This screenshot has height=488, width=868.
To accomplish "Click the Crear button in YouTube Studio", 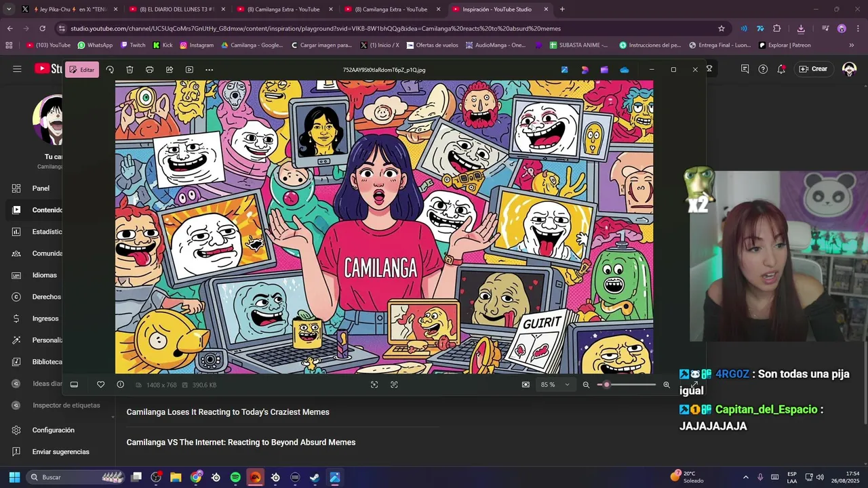I will pos(813,68).
